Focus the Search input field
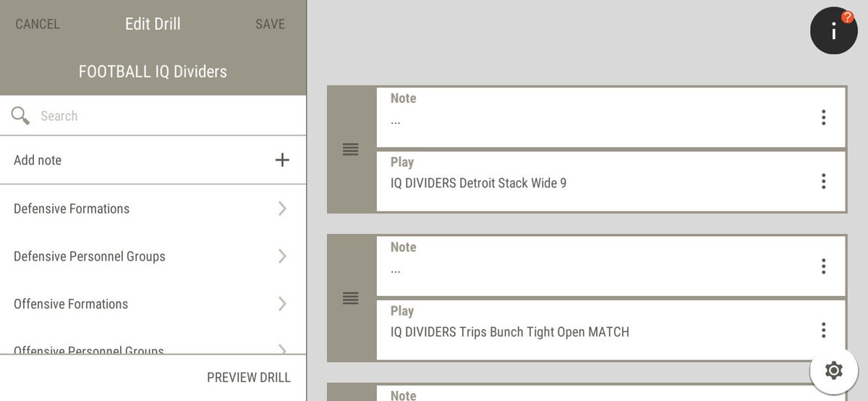This screenshot has width=868, height=401. tap(153, 116)
